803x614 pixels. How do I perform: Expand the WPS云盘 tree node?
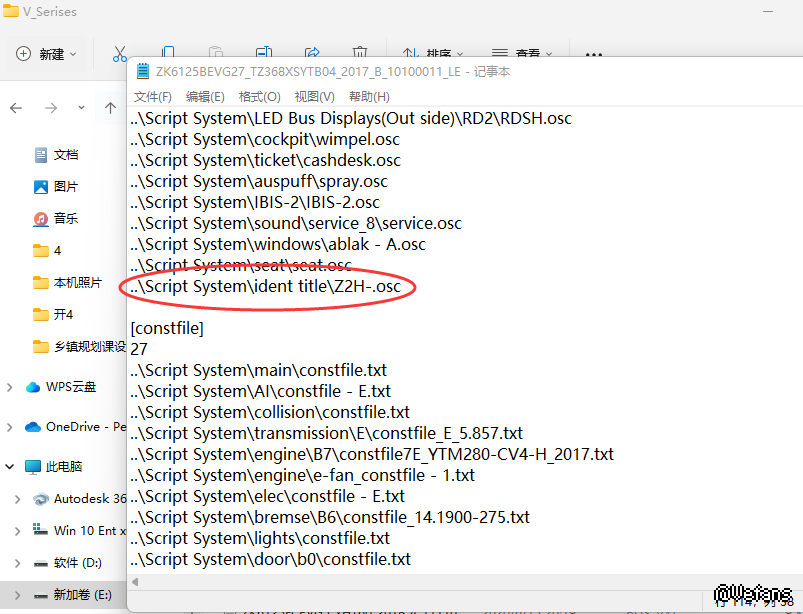coord(10,387)
